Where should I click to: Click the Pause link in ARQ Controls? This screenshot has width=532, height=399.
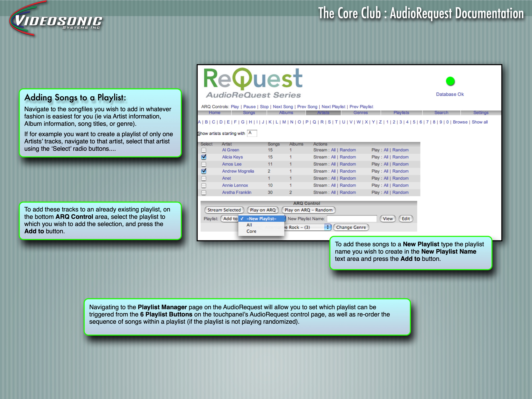click(x=249, y=106)
